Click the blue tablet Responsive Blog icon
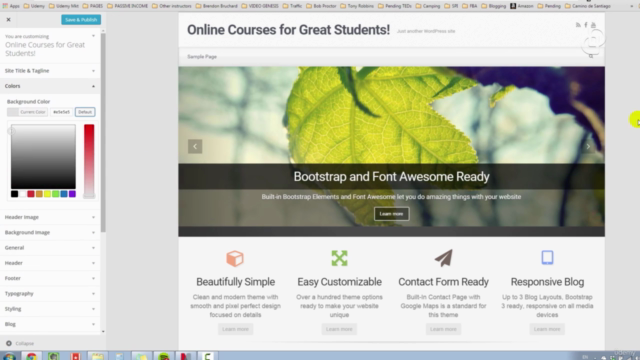Image resolution: width=640 pixels, height=360 pixels. tap(547, 258)
